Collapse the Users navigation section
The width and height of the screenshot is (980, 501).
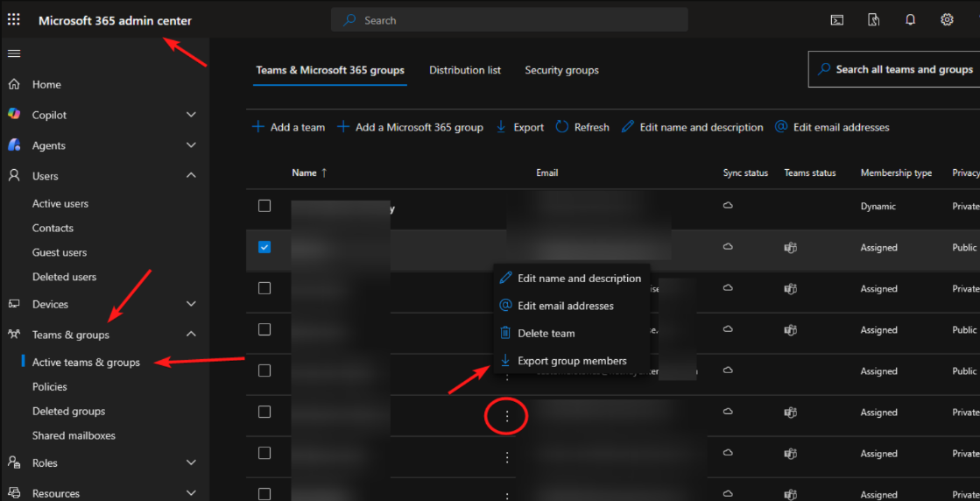pyautogui.click(x=191, y=176)
